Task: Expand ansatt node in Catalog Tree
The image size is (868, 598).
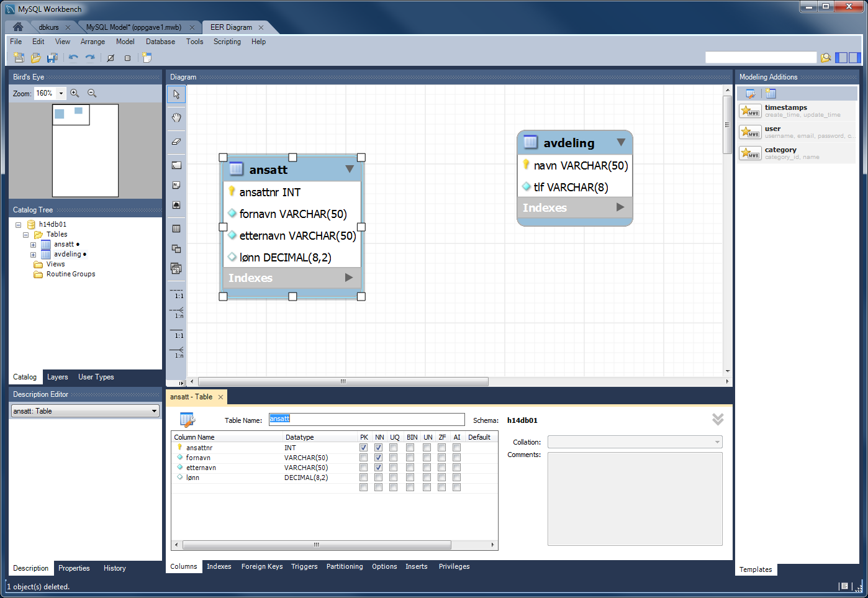Action: (x=33, y=245)
